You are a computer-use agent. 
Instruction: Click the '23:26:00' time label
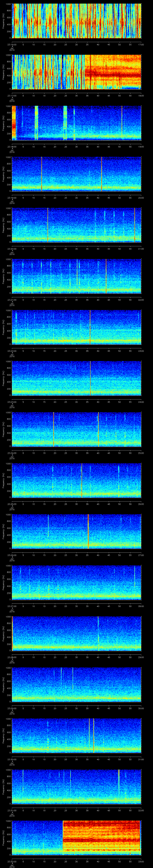pyautogui.click(x=12, y=555)
